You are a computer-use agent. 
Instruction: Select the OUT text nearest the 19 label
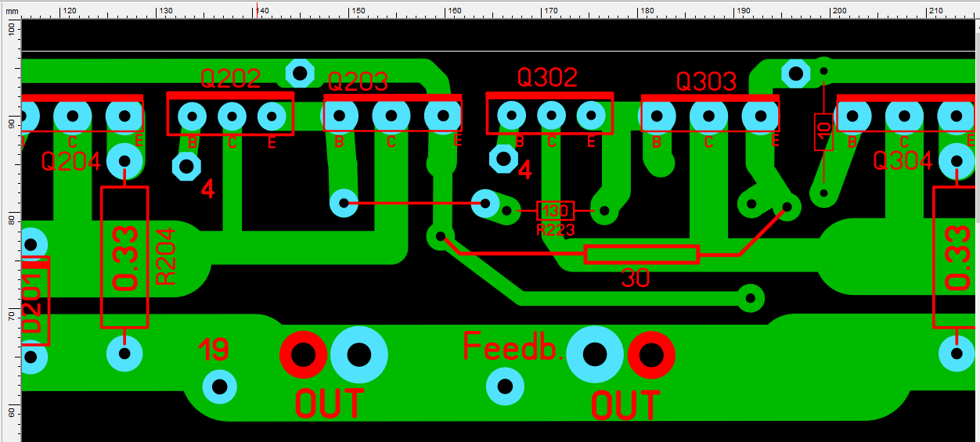click(x=329, y=404)
